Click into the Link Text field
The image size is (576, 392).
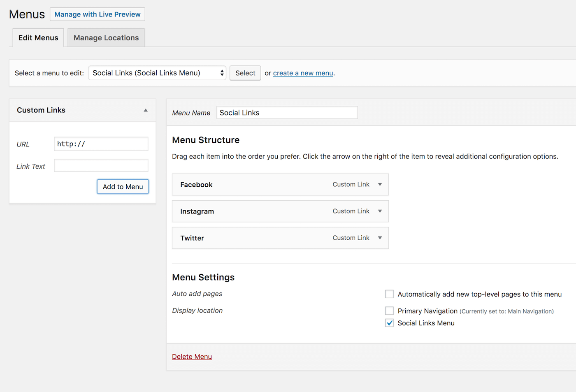101,166
